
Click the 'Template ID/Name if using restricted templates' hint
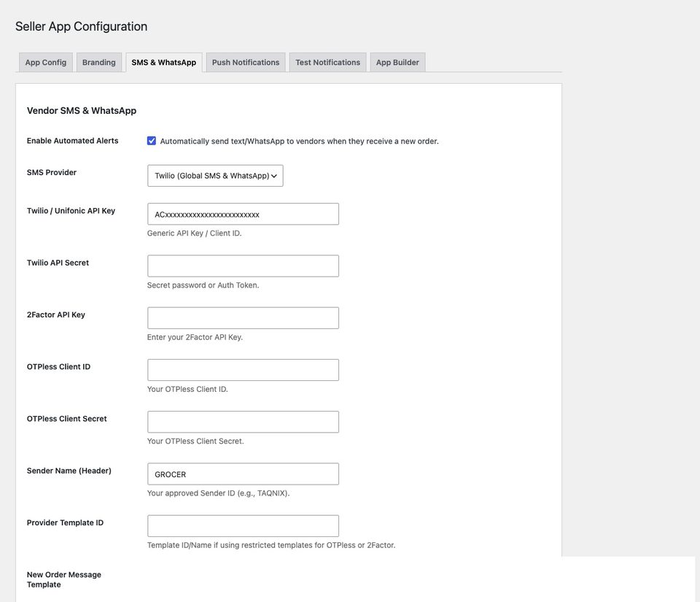pyautogui.click(x=271, y=545)
